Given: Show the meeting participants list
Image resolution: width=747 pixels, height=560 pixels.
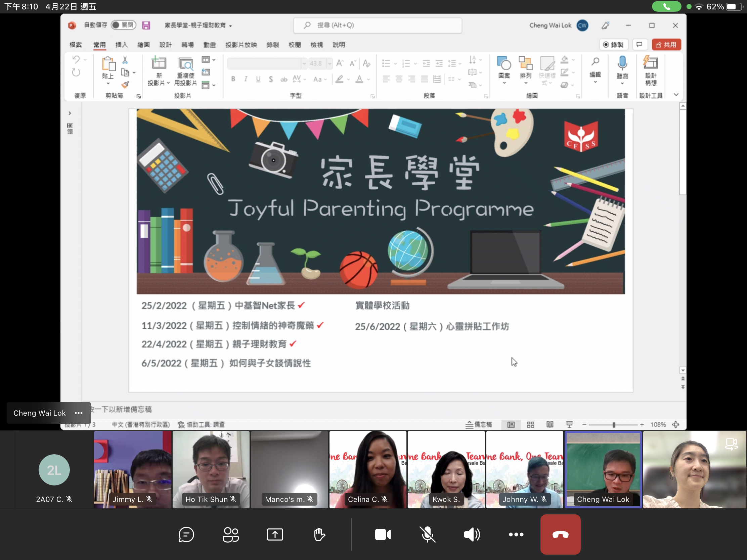Looking at the screenshot, I should (x=231, y=534).
